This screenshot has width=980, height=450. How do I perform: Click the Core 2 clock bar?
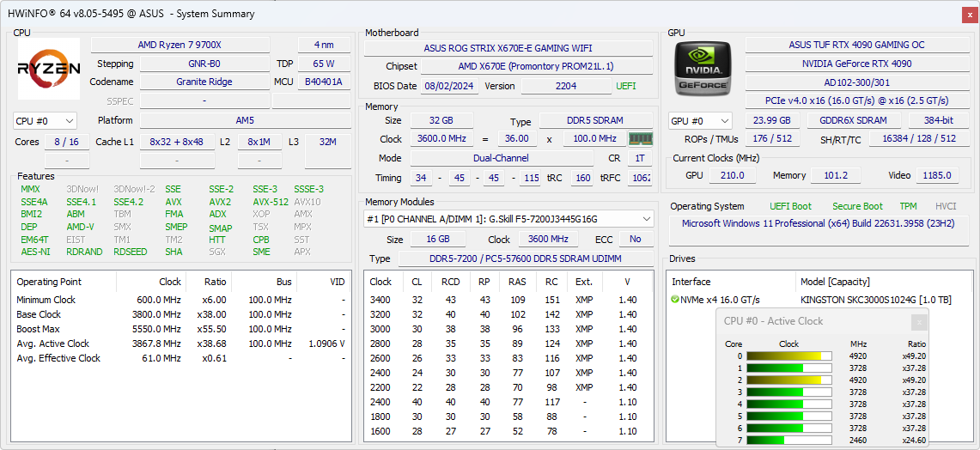coord(789,380)
